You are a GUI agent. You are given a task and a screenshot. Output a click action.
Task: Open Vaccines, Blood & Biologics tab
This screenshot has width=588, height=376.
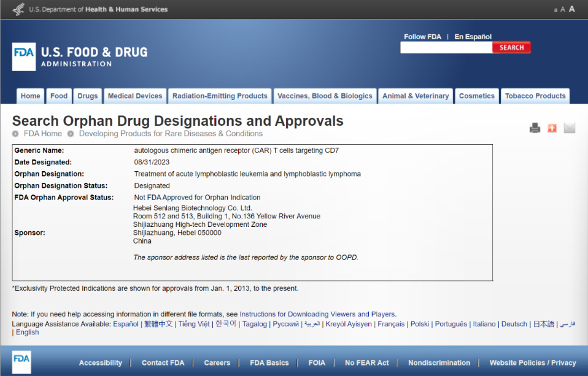325,96
